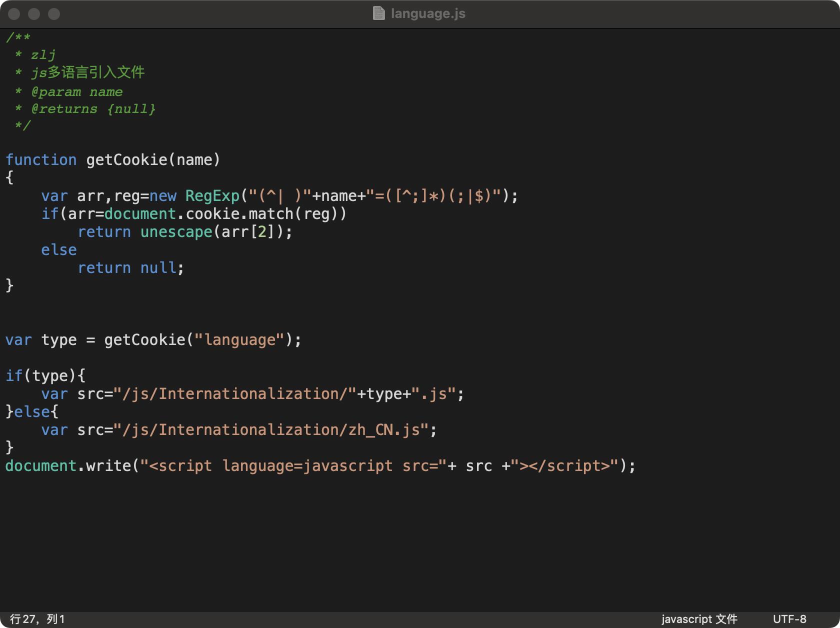Screen dimensions: 840x628
Task: Open the UTF-8 encoding selector
Action: click(789, 619)
